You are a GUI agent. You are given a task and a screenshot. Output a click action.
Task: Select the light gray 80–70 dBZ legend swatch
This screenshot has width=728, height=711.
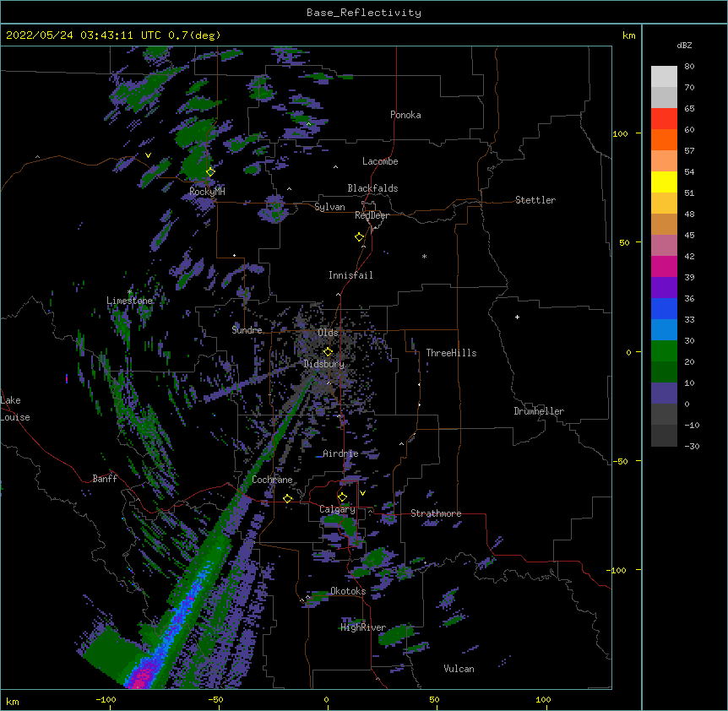664,77
